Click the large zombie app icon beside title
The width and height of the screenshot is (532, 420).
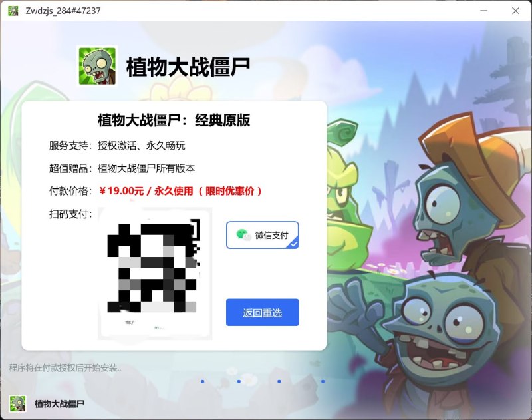[x=97, y=66]
